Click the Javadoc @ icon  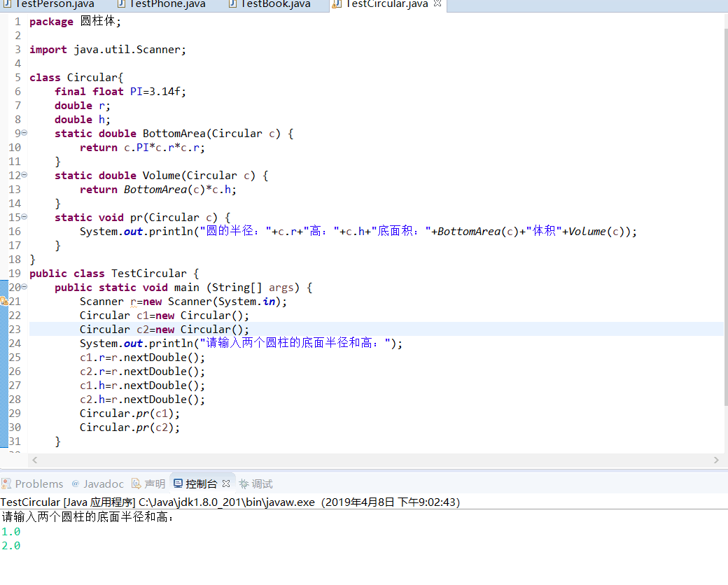click(x=75, y=484)
